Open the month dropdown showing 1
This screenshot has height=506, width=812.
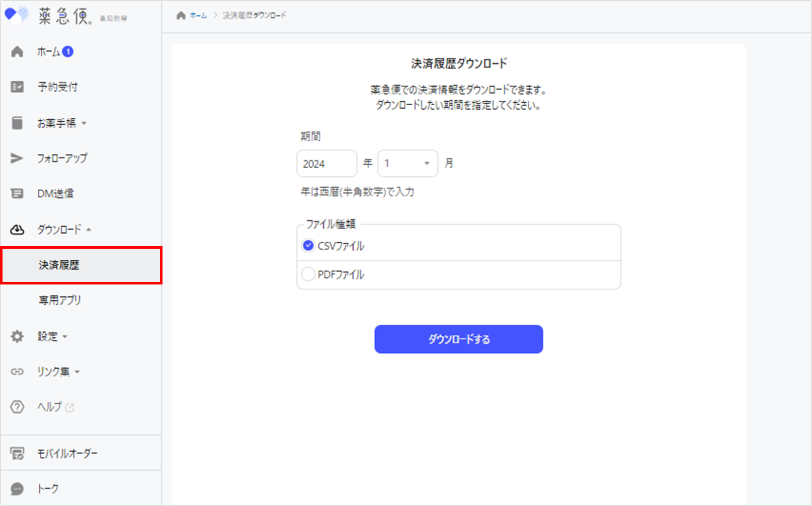[x=408, y=163]
